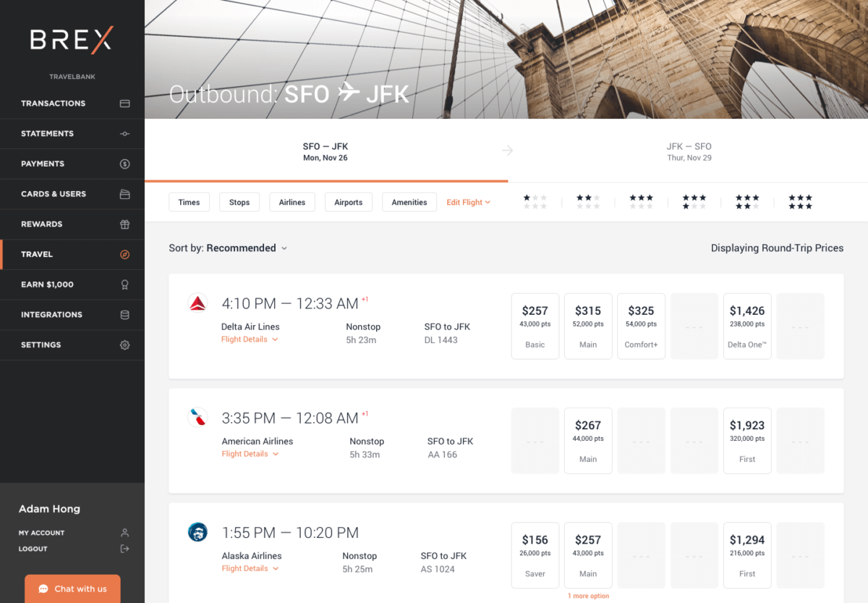
Task: Open Rewards in the sidebar
Action: tap(72, 224)
